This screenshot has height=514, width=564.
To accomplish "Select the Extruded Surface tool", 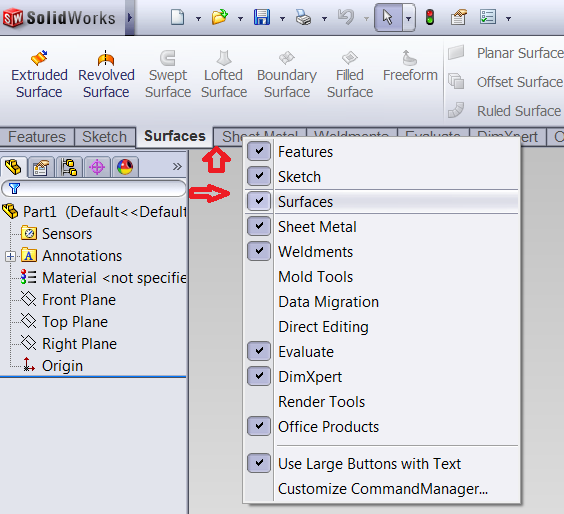I will (x=39, y=75).
